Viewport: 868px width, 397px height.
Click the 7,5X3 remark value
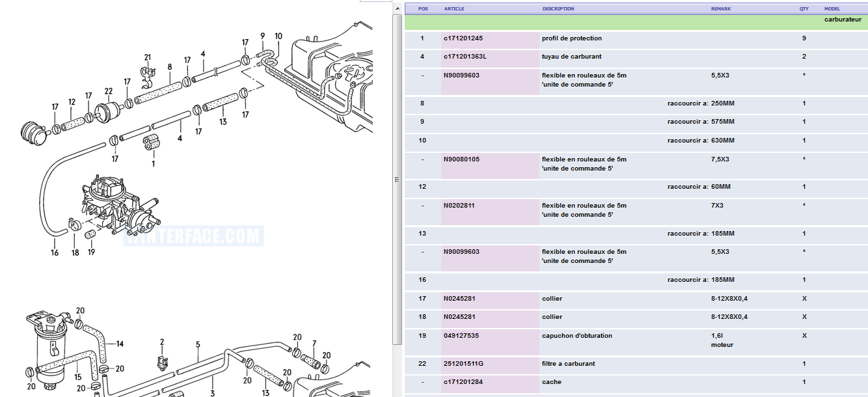click(720, 159)
